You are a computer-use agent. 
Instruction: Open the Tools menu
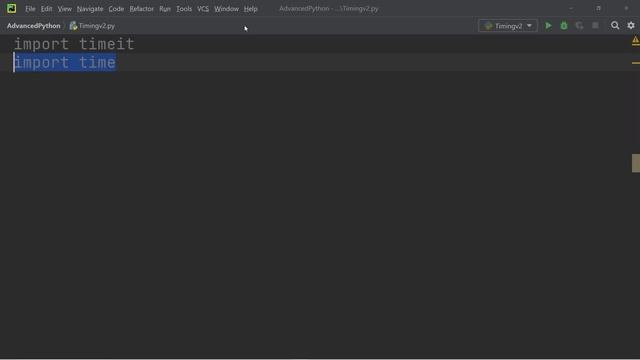(184, 9)
